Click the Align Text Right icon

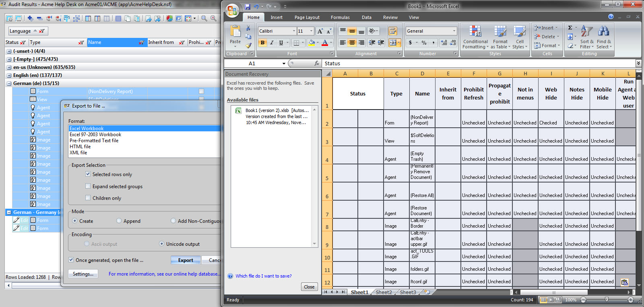pyautogui.click(x=361, y=42)
